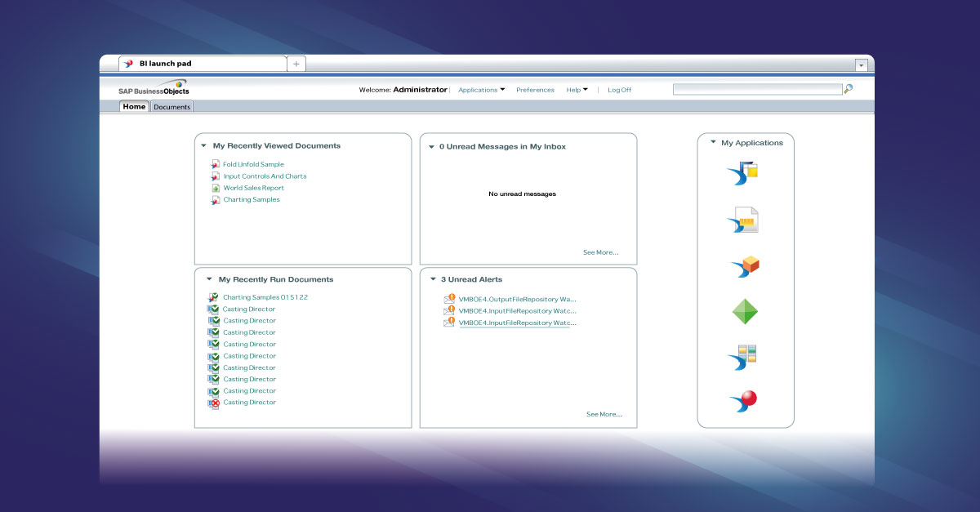Click the 'Welcome: Administrator' text
This screenshot has width=980, height=512.
point(403,90)
